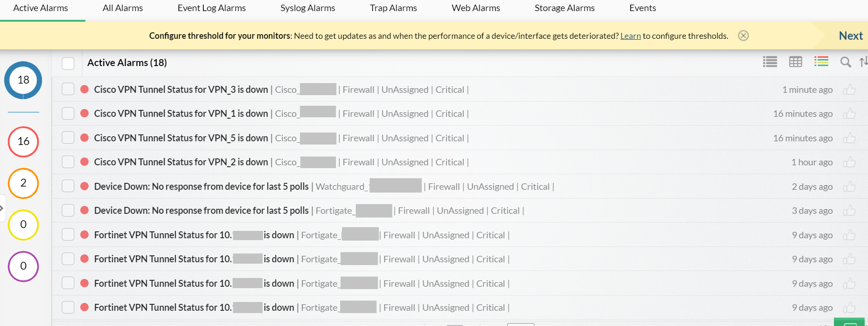Open the alarm search
This screenshot has height=326, width=868.
tap(846, 62)
